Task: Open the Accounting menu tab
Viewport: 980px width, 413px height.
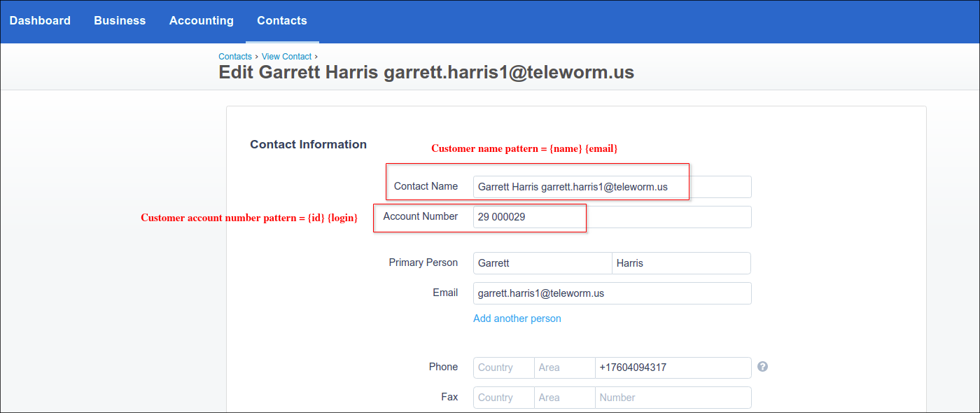Action: (202, 21)
